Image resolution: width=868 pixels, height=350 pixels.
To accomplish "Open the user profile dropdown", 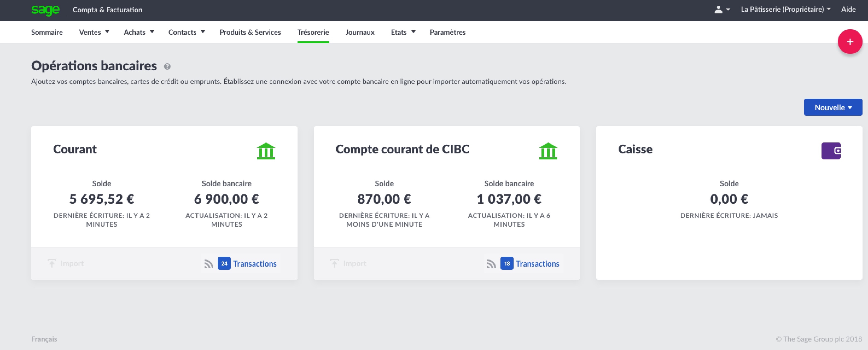I will pos(721,10).
